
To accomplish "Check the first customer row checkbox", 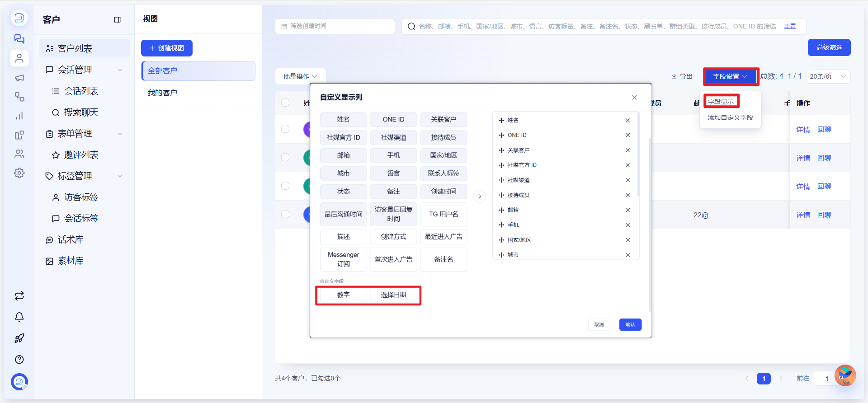I will (x=285, y=129).
